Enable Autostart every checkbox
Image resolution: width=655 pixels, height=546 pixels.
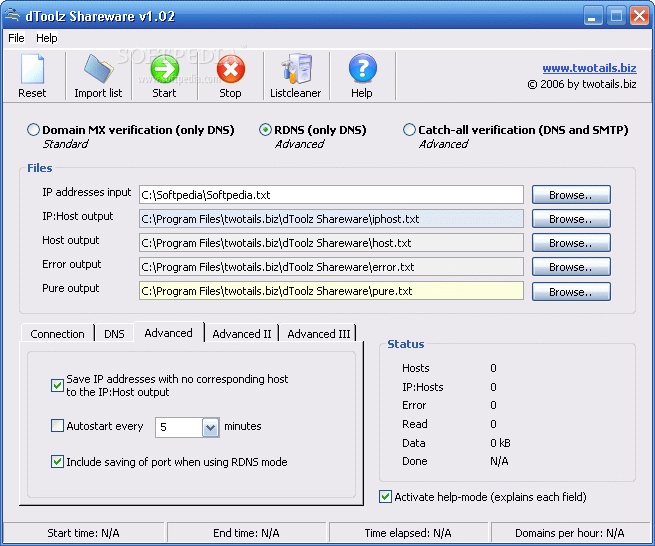point(57,426)
